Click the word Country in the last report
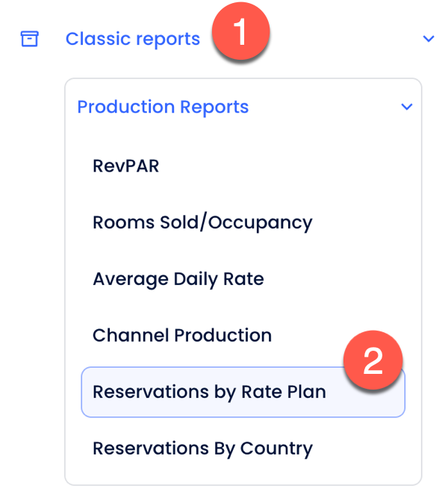448x500 pixels. click(x=276, y=449)
